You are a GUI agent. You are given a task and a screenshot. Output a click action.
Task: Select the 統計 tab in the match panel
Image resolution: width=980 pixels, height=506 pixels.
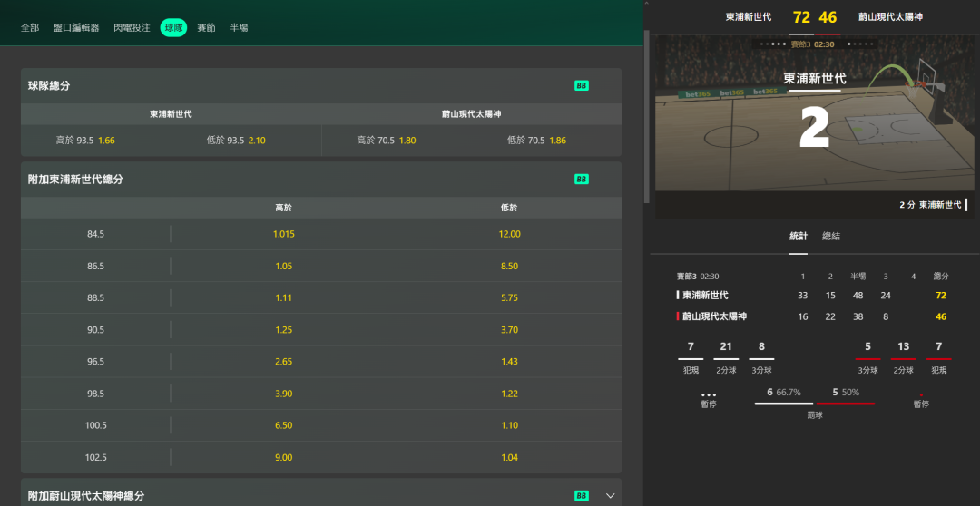click(x=798, y=236)
